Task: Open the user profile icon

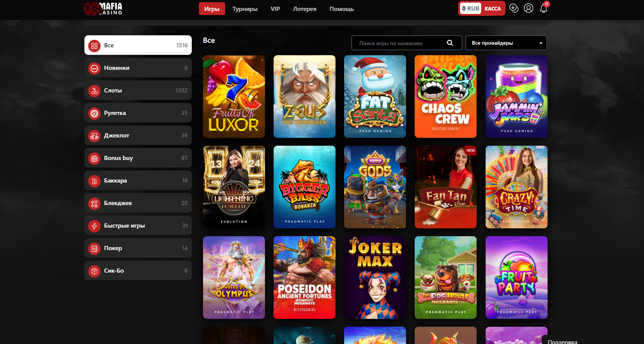Action: 528,8
